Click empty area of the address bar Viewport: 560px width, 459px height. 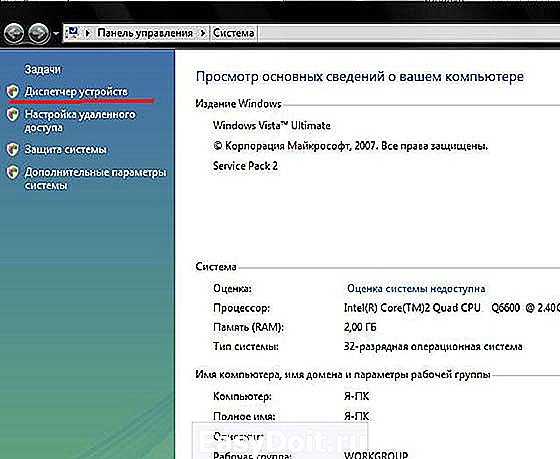point(407,33)
